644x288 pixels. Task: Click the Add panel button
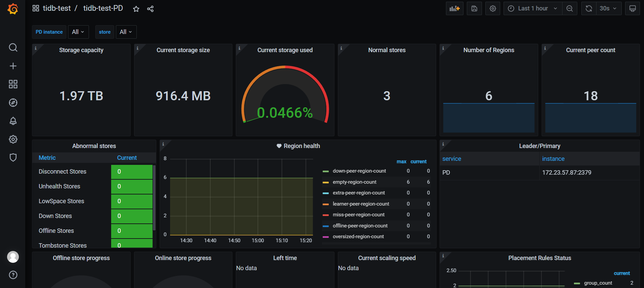pyautogui.click(x=454, y=9)
